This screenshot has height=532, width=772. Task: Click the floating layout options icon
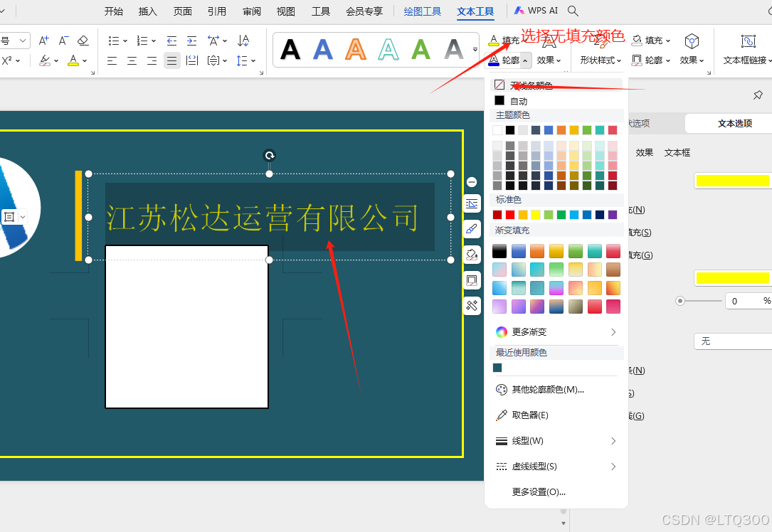[472, 203]
